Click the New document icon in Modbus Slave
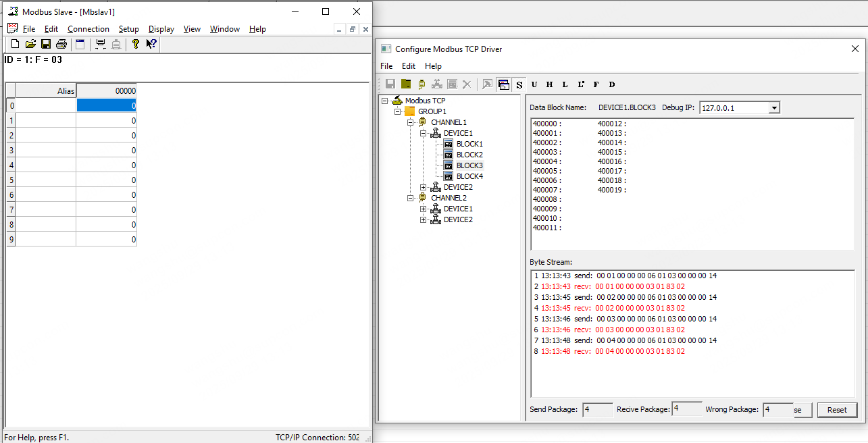868x443 pixels. click(x=15, y=44)
